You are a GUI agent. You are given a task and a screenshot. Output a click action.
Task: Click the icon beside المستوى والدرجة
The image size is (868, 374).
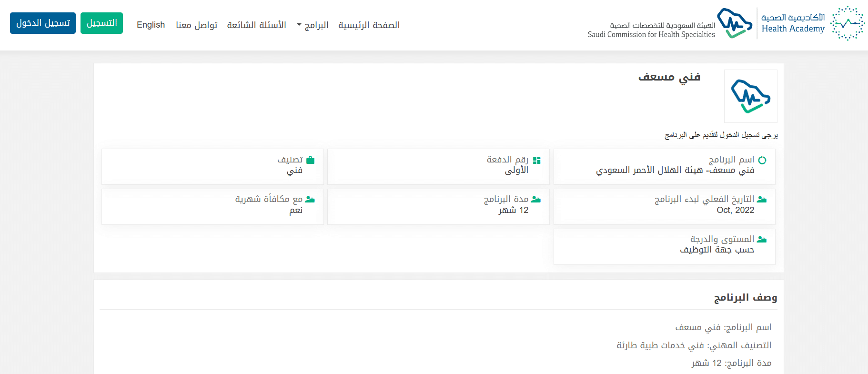coord(762,240)
